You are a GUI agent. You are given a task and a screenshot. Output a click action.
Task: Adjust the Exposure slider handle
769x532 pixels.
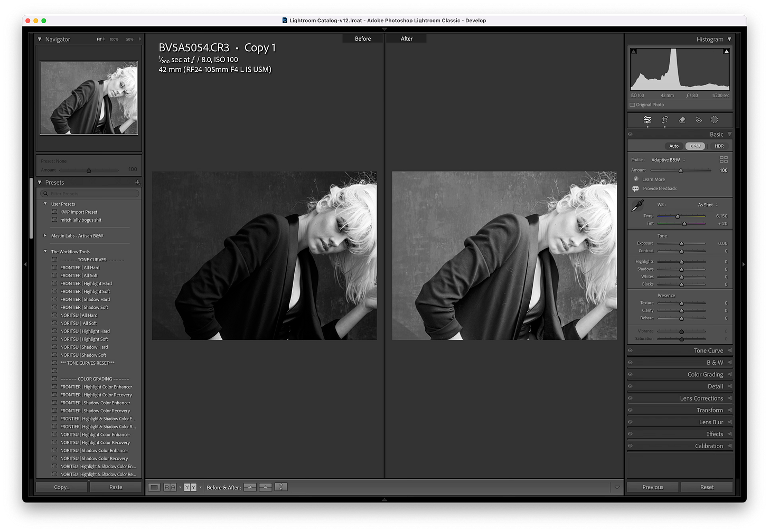click(x=681, y=243)
